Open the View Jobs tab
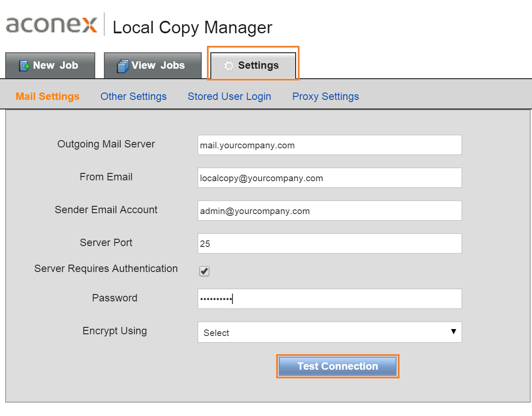Viewport: 532px width, 416px height. (x=153, y=66)
